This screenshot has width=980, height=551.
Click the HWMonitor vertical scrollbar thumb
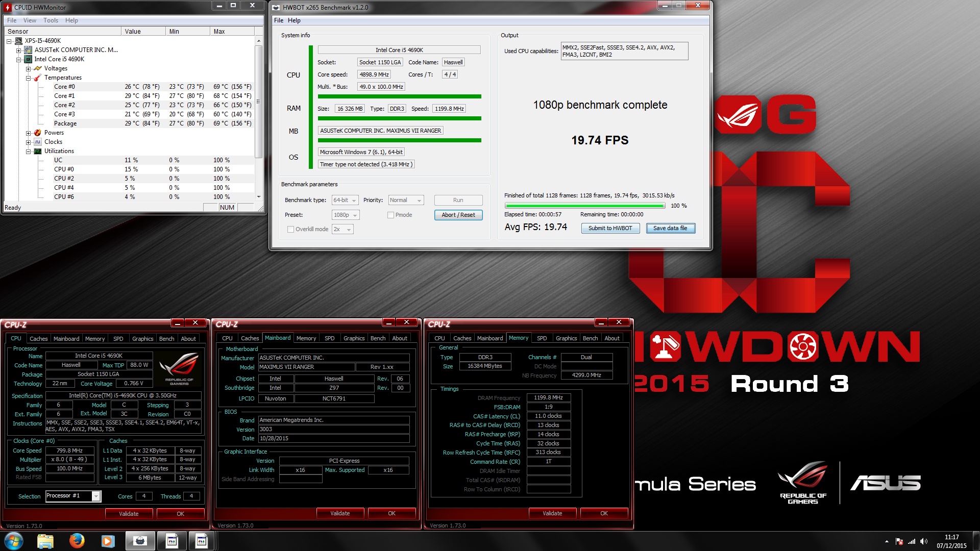coord(259,102)
